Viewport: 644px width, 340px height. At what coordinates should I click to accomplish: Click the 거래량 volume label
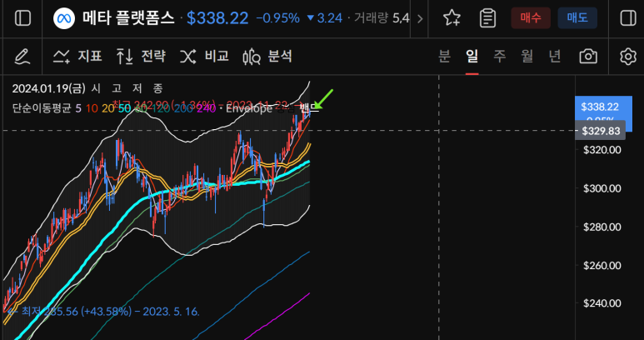(x=372, y=18)
